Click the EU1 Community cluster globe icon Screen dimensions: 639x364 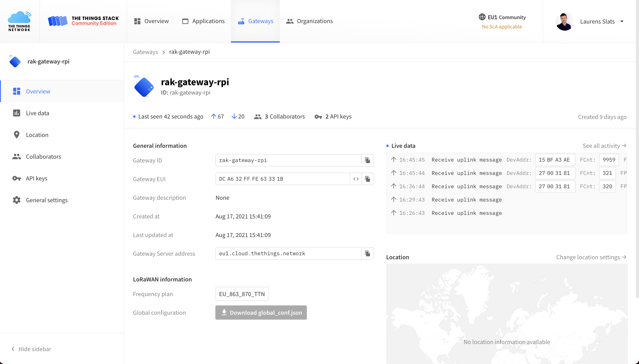482,17
